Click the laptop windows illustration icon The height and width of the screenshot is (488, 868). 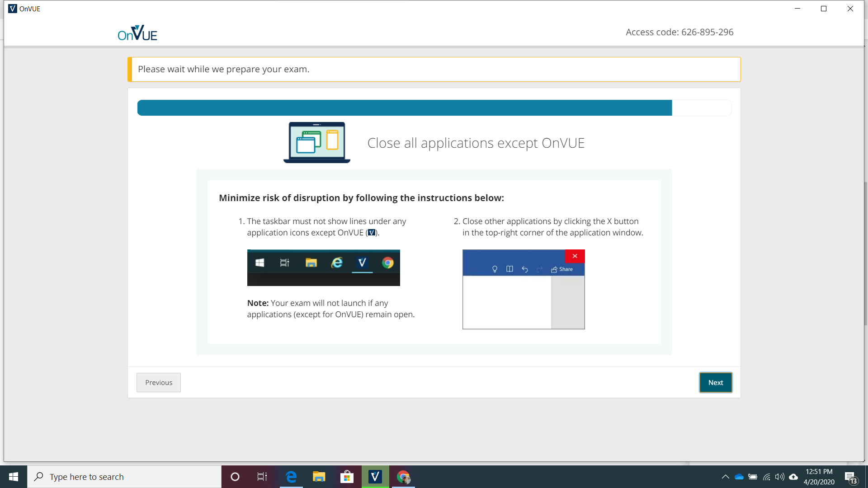(317, 142)
